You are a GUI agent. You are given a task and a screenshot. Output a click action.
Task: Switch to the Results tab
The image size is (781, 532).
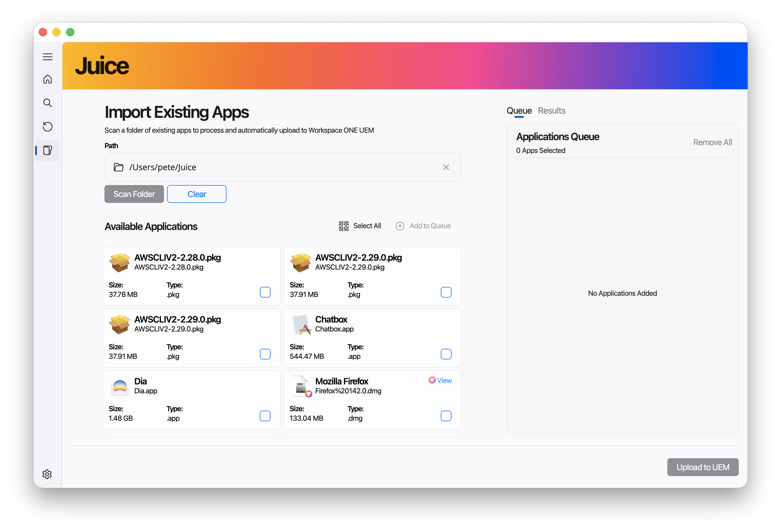tap(551, 111)
